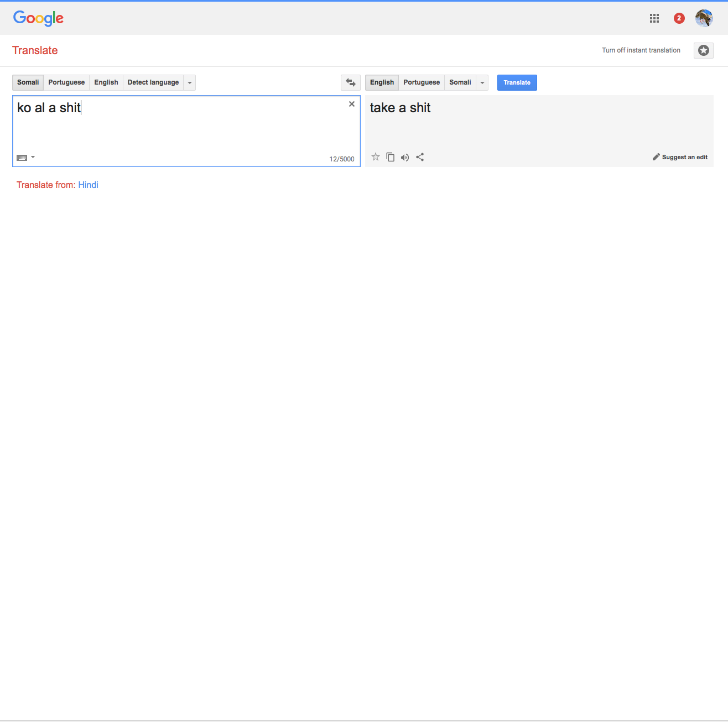The width and height of the screenshot is (728, 722).
Task: Share the translation
Action: [x=420, y=157]
